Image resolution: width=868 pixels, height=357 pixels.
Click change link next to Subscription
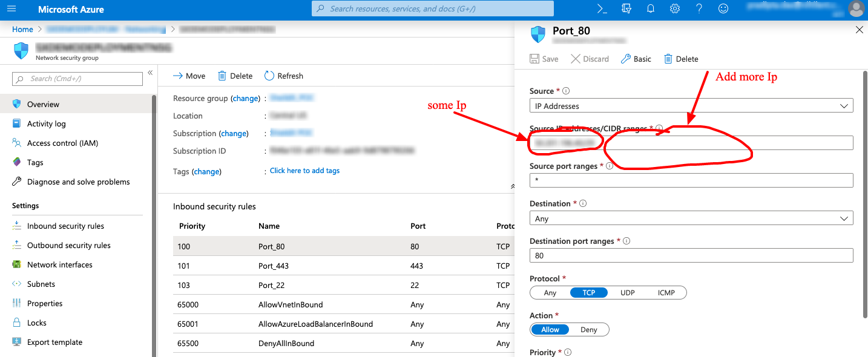234,133
